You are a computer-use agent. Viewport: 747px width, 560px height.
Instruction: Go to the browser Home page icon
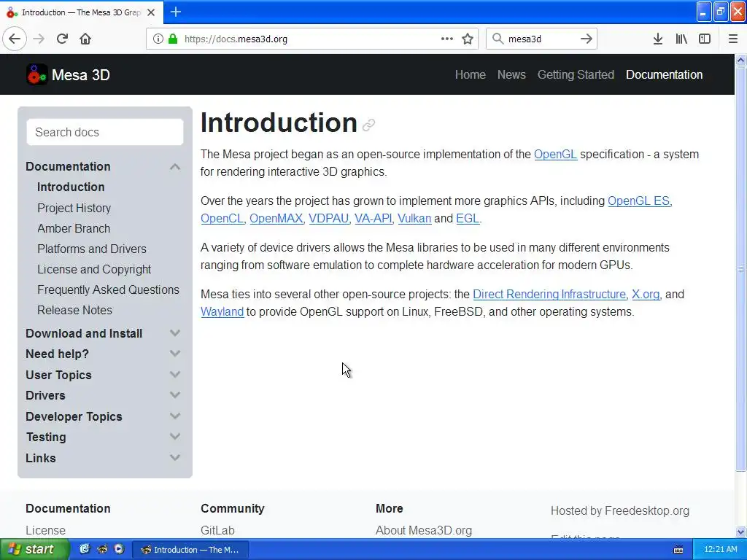click(x=85, y=39)
